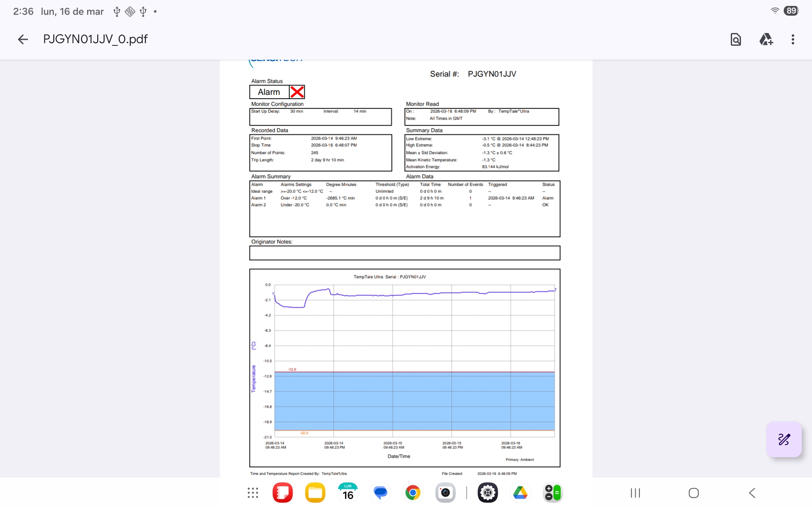Viewport: 812px width, 508px height.
Task: Tap the floating annotate pen button
Action: click(x=784, y=439)
